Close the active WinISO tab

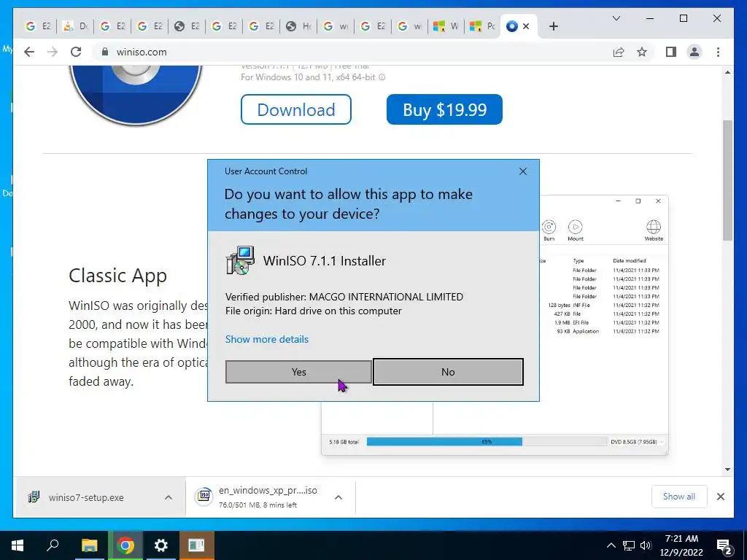pos(526,26)
